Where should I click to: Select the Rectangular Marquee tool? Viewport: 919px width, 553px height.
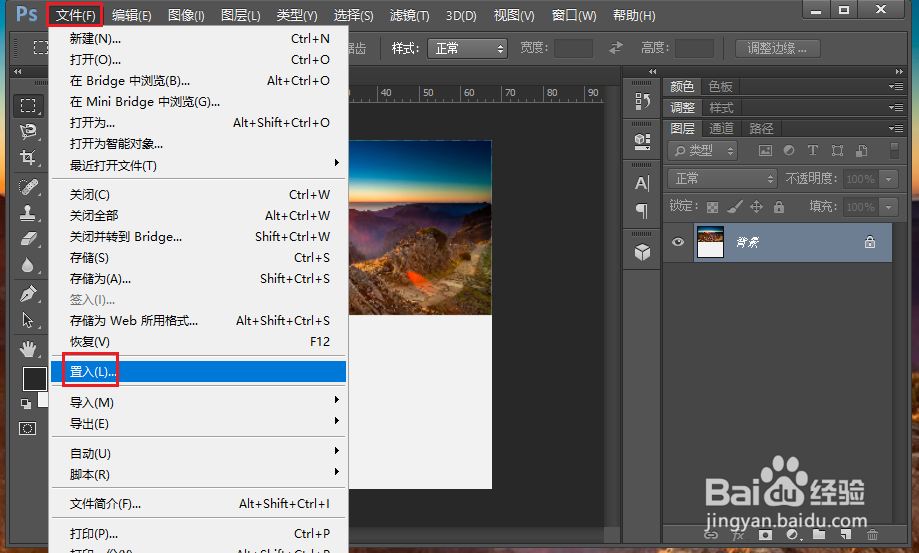click(x=28, y=105)
